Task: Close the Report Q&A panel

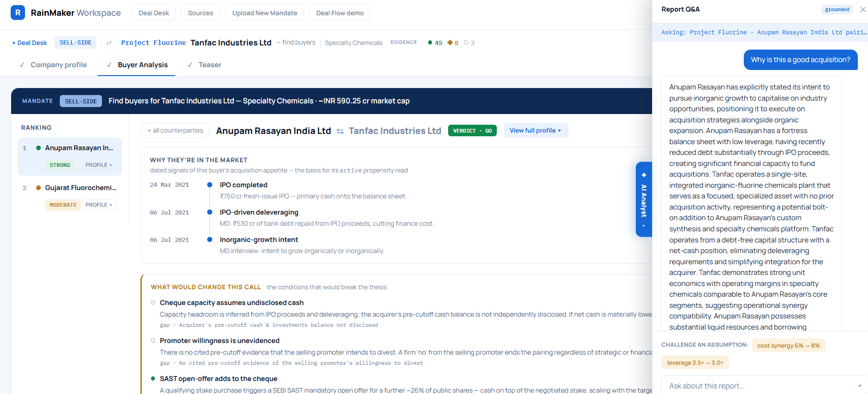Action: pyautogui.click(x=862, y=9)
